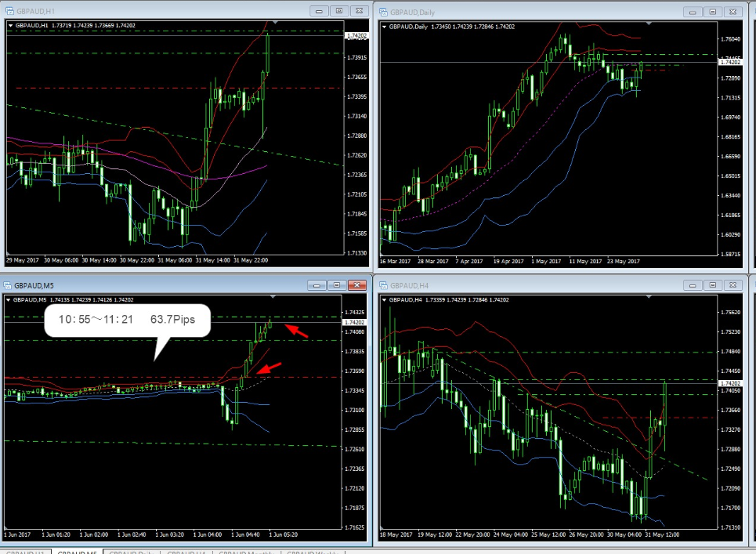Switch to the GBPAUD,Monthly bottom tab
The image size is (756, 554).
[247, 552]
